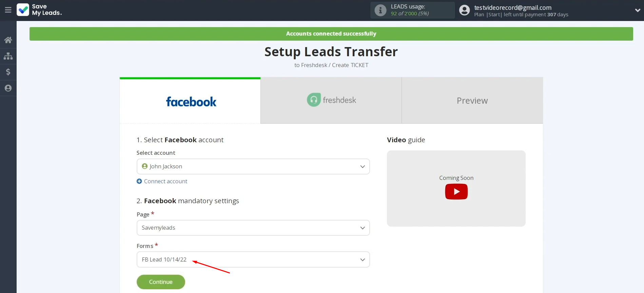Click the YouTube play button
Image resolution: width=644 pixels, height=293 pixels.
[456, 192]
